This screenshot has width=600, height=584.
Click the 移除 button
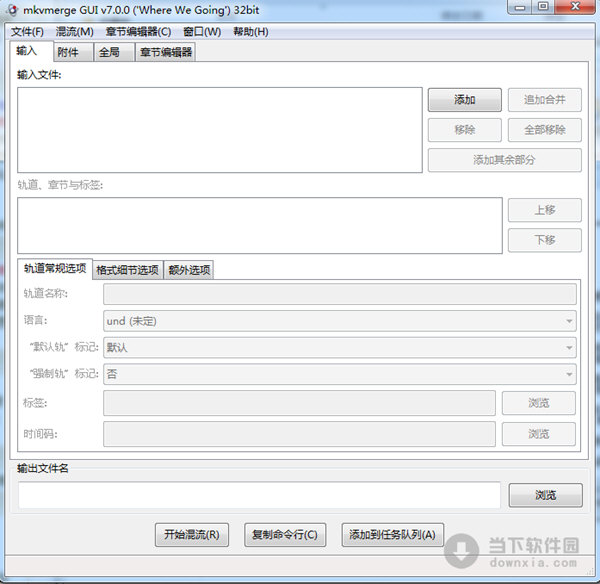[x=465, y=130]
